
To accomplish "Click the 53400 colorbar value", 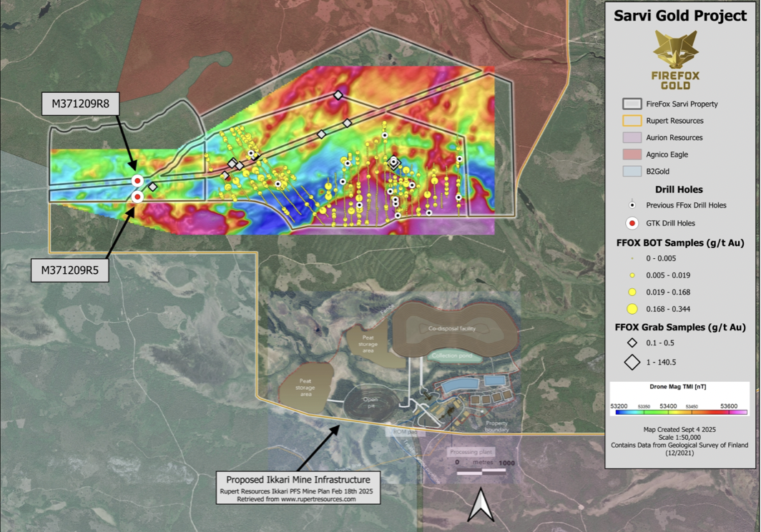I will tap(668, 406).
